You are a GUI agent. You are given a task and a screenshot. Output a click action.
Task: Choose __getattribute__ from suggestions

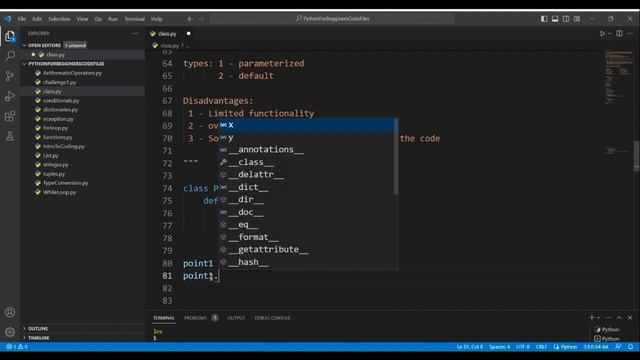click(x=308, y=250)
